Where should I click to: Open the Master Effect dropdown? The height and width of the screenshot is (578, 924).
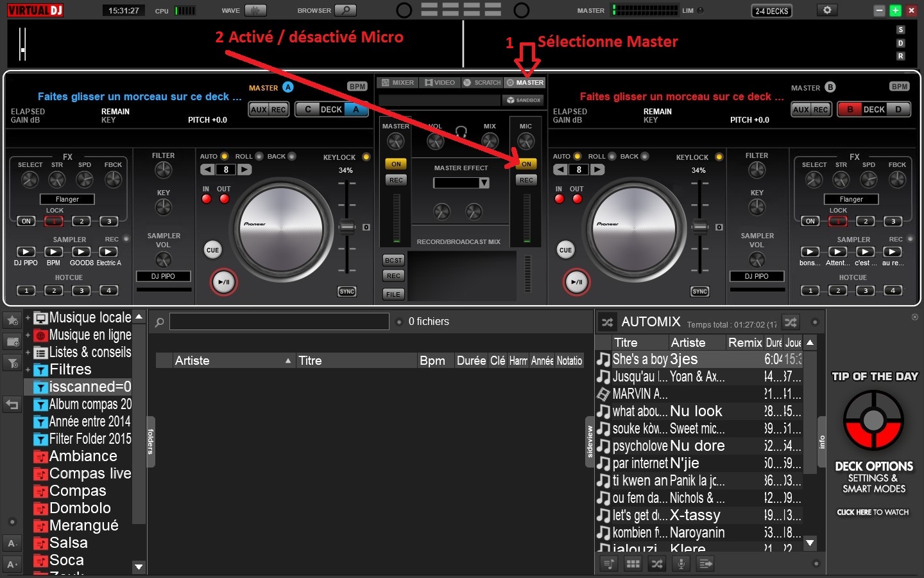click(x=461, y=183)
